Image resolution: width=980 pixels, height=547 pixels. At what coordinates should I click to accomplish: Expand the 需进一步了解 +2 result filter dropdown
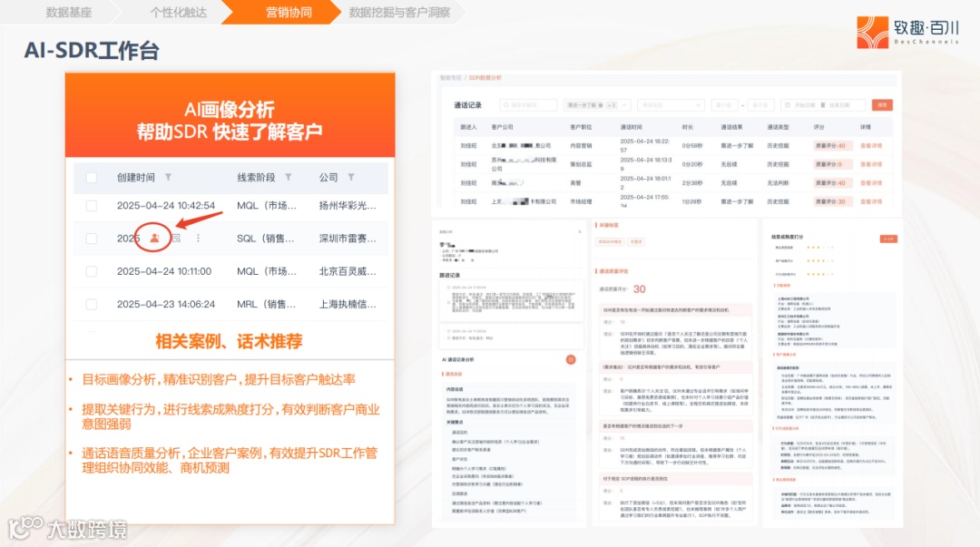(597, 105)
